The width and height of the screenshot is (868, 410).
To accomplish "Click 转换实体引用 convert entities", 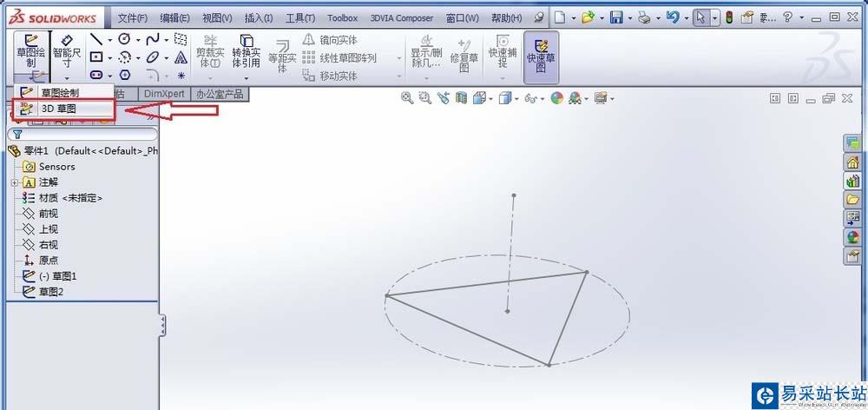I will tap(247, 51).
